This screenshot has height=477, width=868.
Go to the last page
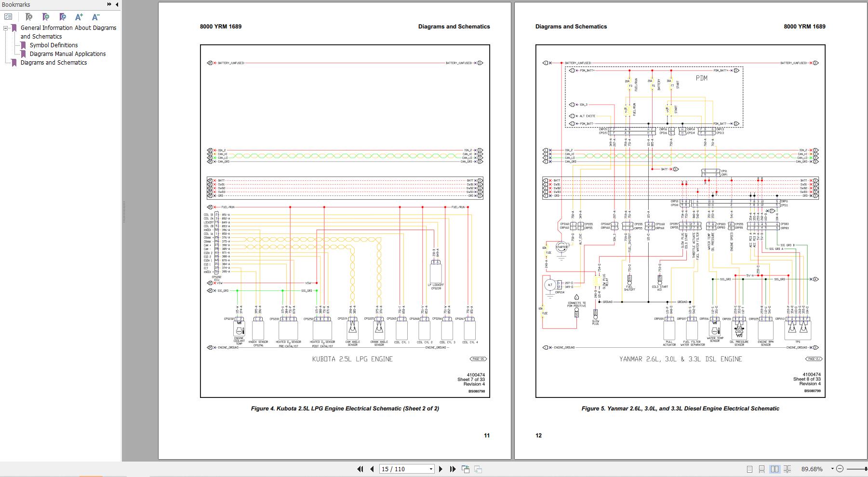pyautogui.click(x=453, y=469)
